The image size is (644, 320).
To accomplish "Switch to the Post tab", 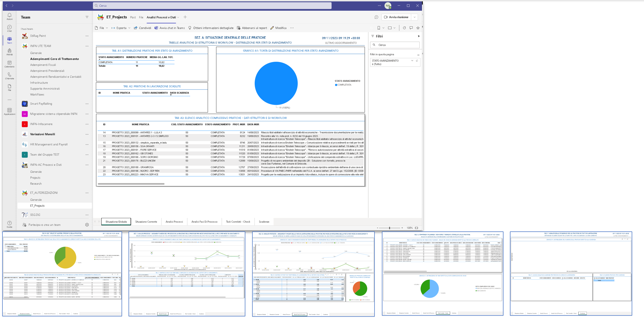I will (x=133, y=17).
